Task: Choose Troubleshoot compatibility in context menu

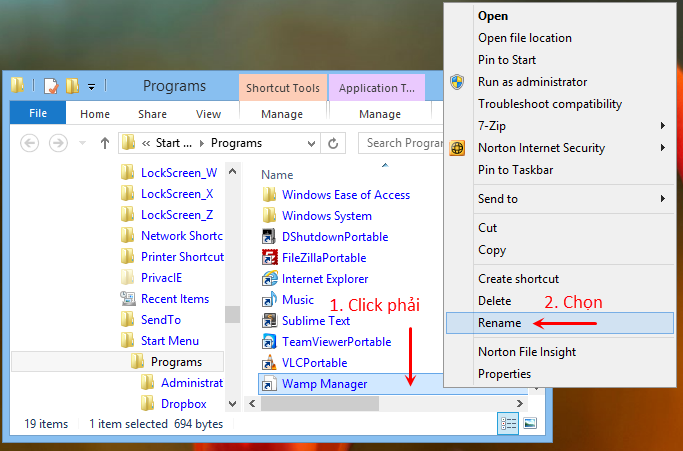Action: point(550,104)
